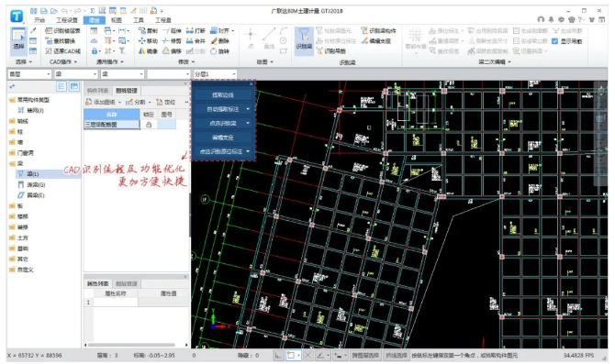Click the 编辑支座 ribbon icon
The width and height of the screenshot is (615, 364).
(364, 40)
